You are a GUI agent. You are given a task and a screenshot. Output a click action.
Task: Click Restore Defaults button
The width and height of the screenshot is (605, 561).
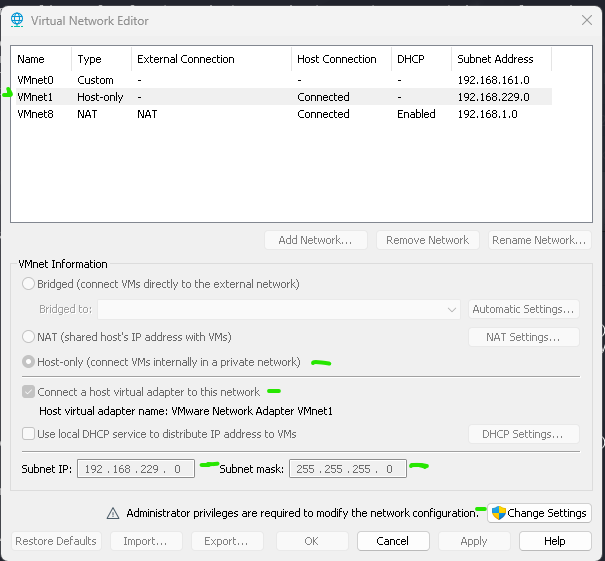(56, 541)
